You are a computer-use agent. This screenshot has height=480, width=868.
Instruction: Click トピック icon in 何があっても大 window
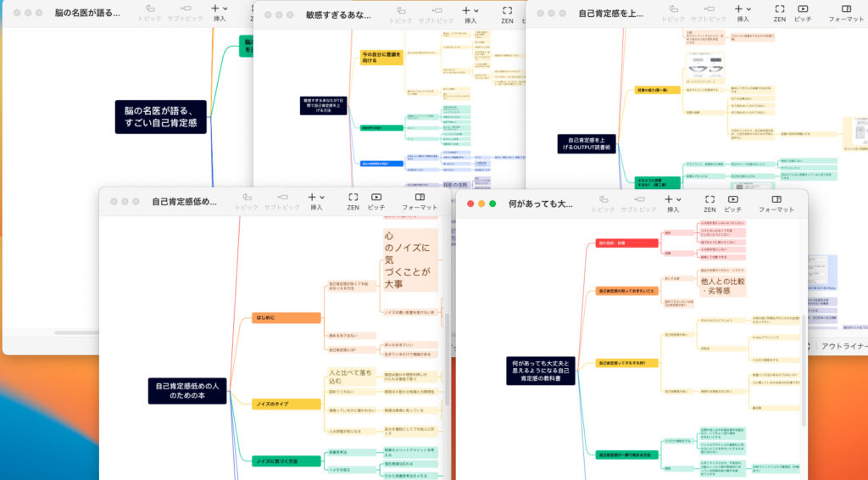[x=603, y=203]
